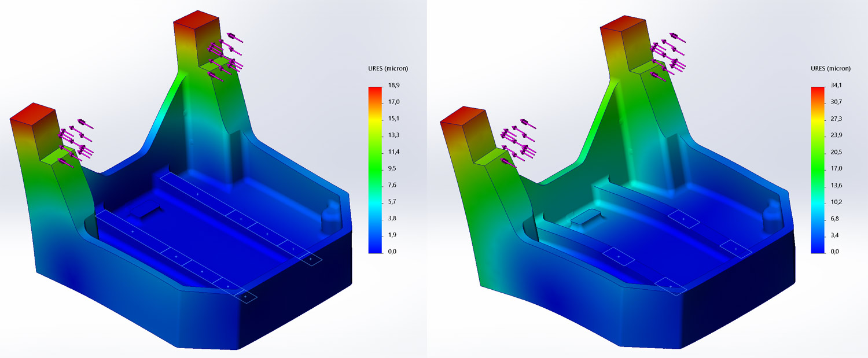Select the 13,3 value in left legend

point(395,135)
